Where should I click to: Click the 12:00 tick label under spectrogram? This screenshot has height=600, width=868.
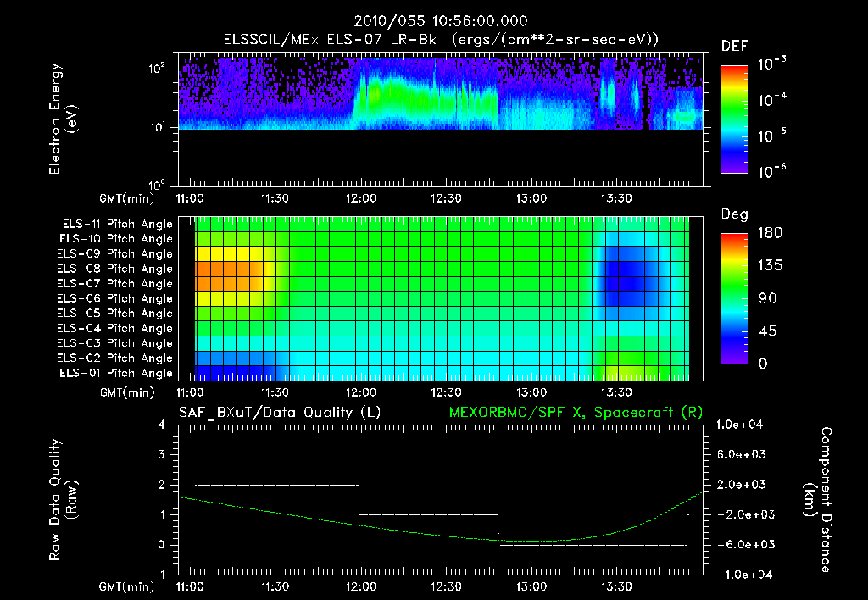pos(361,198)
